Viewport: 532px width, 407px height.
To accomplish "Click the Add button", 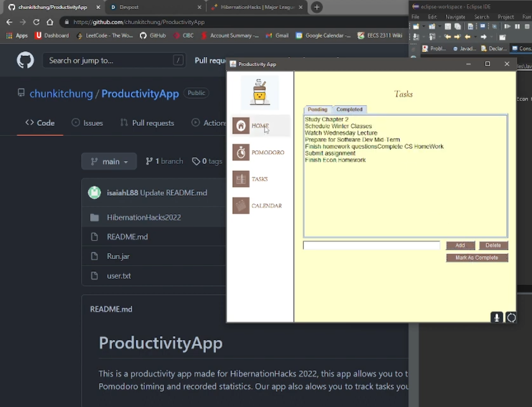I will (x=460, y=245).
